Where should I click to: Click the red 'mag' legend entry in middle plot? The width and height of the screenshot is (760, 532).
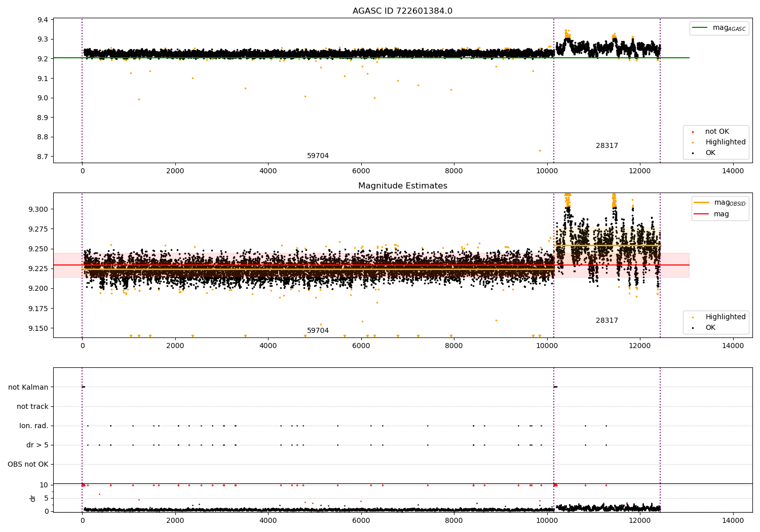(x=712, y=214)
